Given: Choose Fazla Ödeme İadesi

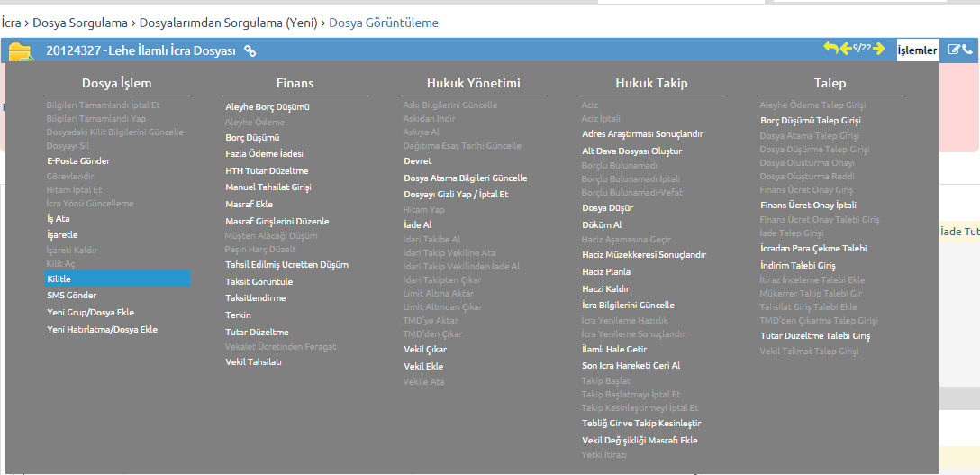Looking at the screenshot, I should (264, 153).
